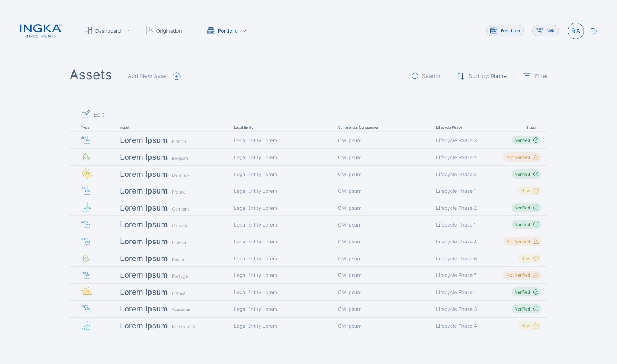Open the Wiki button
This screenshot has height=364, width=617.
click(x=546, y=31)
